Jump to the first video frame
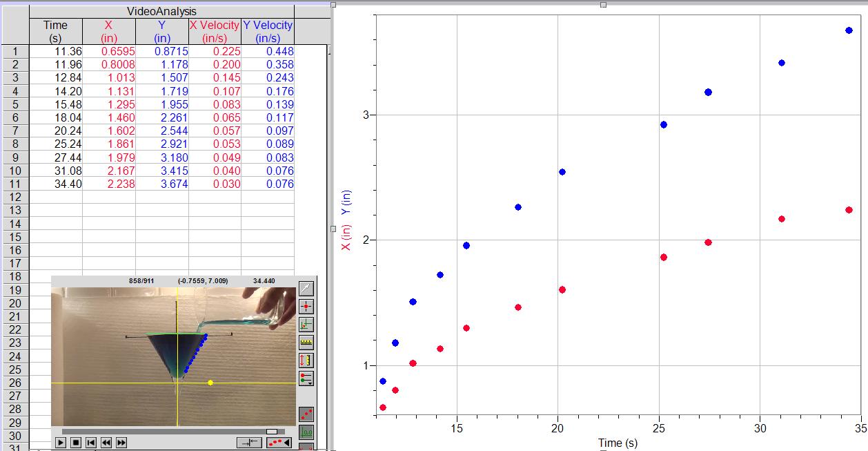868x451 pixels. pos(91,442)
